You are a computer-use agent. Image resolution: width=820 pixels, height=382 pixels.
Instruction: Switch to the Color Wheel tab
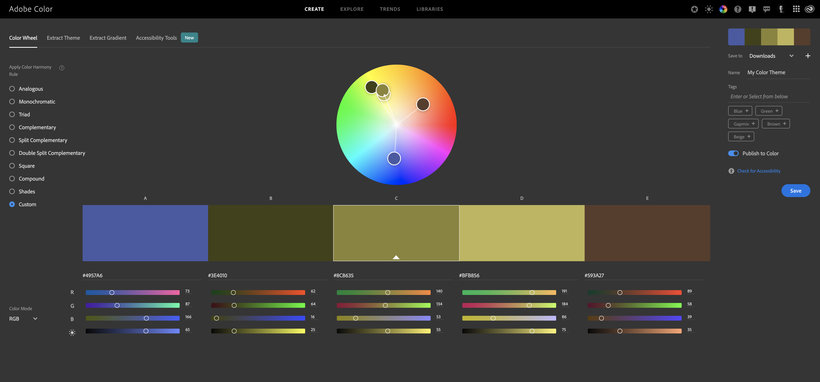point(23,38)
